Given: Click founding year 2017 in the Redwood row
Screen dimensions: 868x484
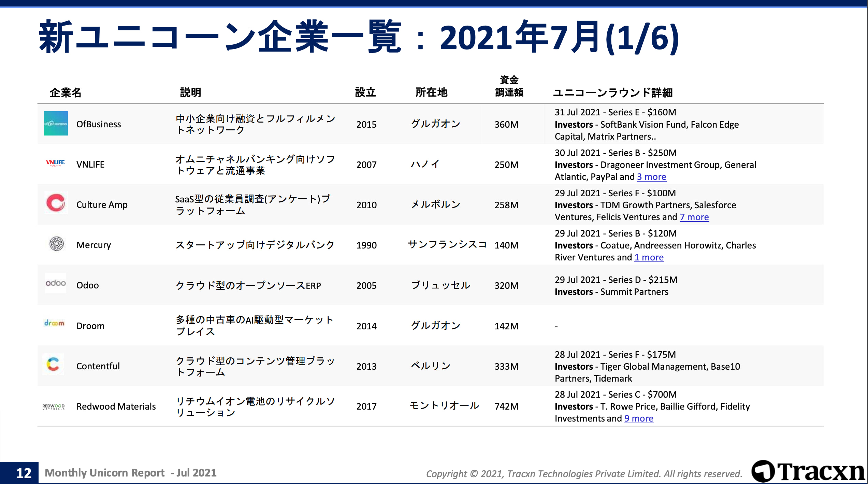Looking at the screenshot, I should (x=366, y=406).
